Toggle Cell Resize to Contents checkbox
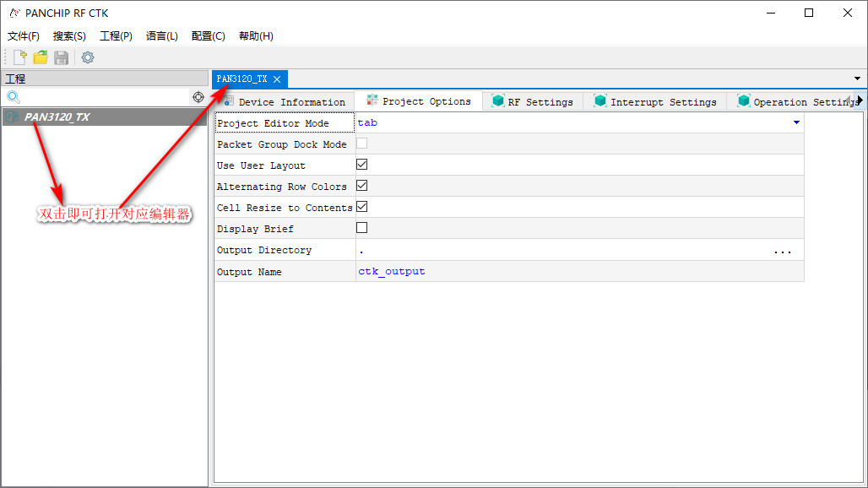 click(362, 207)
